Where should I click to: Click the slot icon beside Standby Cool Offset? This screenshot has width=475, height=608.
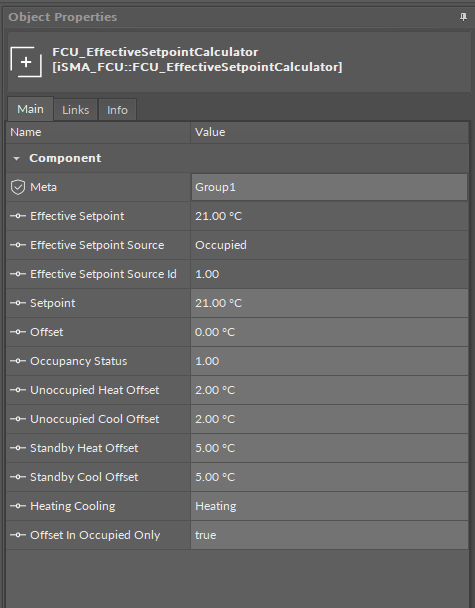click(18, 477)
